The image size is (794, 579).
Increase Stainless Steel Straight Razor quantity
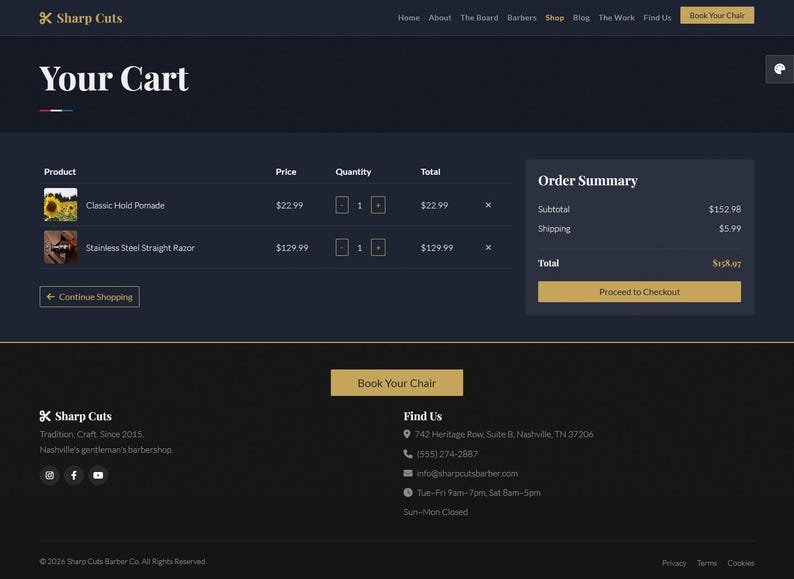[378, 248]
